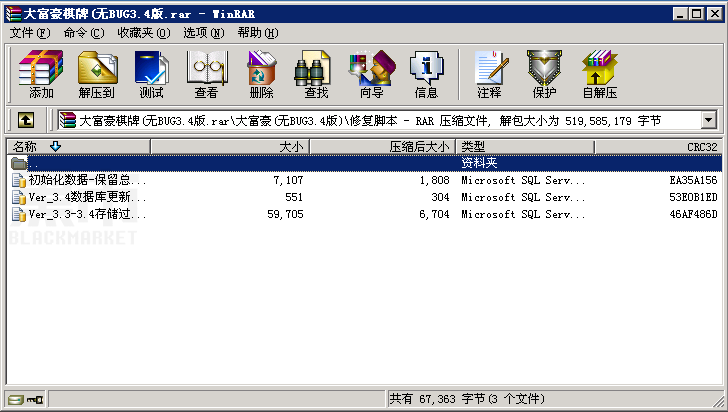Select the Ver_3.4数据库更新... file name
The width and height of the screenshot is (728, 412).
click(x=87, y=197)
